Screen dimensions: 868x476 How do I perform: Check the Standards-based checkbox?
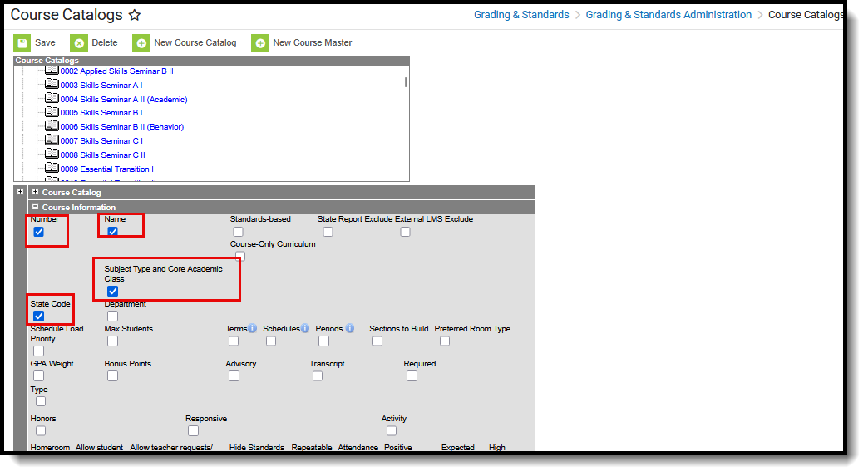click(x=238, y=232)
